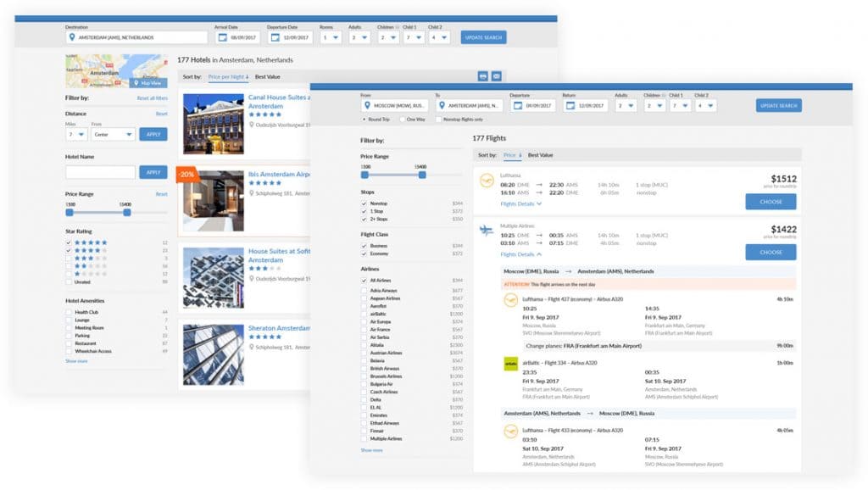Click the Multiple Airlines plane icon
Image resolution: width=868 pixels, height=490 pixels.
pyautogui.click(x=486, y=231)
